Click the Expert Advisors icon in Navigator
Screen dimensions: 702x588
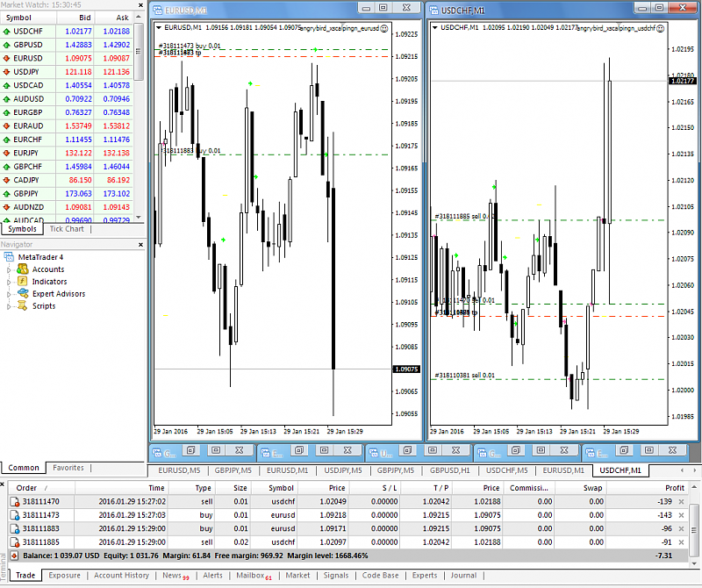click(x=24, y=294)
